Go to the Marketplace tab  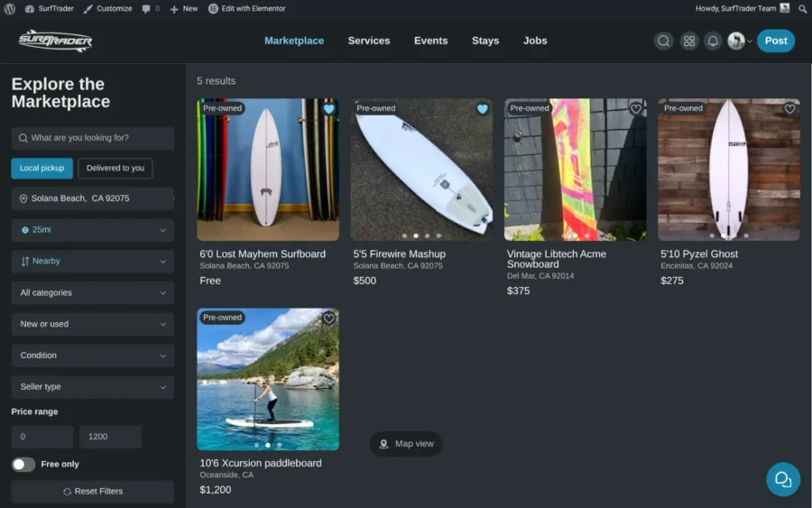[x=293, y=41]
